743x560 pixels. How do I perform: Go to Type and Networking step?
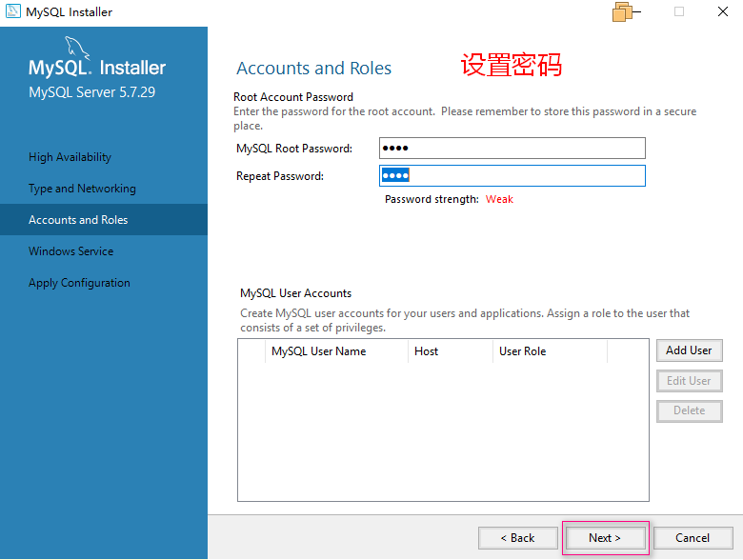[x=82, y=188]
